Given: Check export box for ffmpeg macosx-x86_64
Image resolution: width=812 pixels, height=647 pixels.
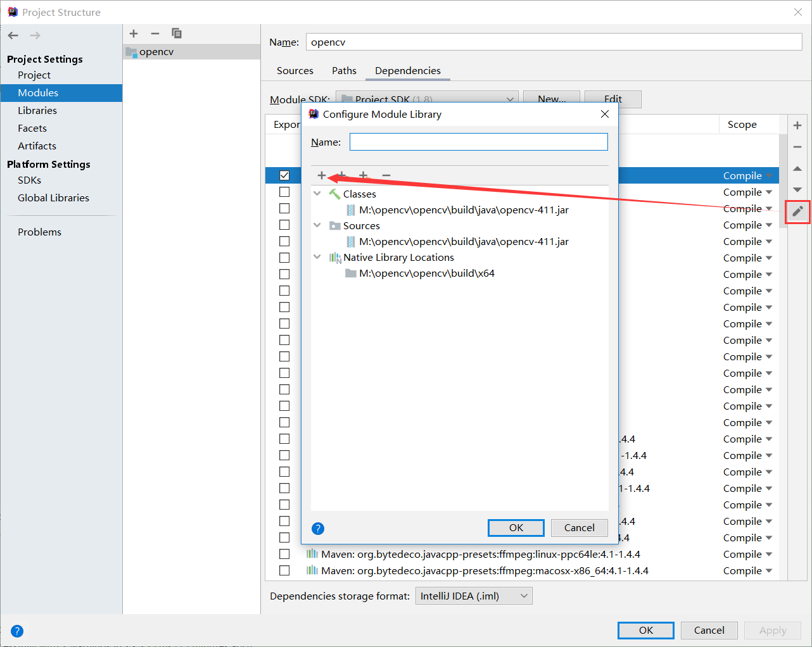Looking at the screenshot, I should point(284,570).
